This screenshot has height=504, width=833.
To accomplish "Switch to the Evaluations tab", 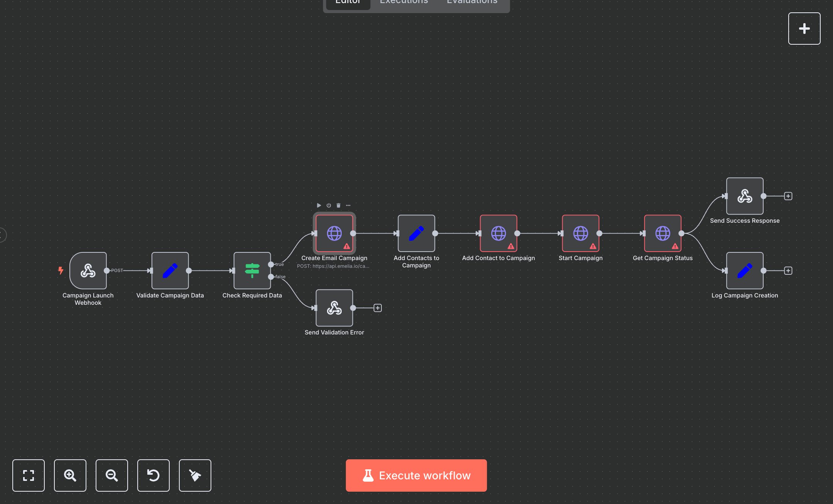I will [471, 3].
